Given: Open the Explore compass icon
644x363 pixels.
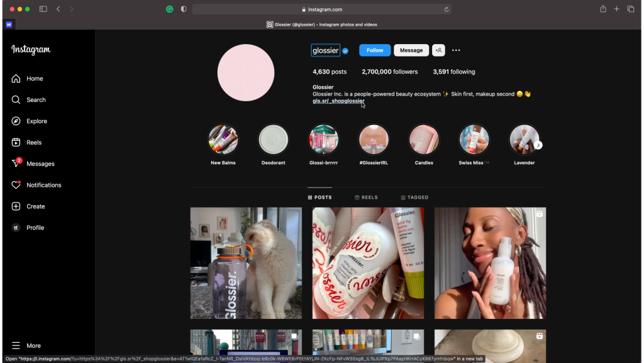Looking at the screenshot, I should [16, 121].
